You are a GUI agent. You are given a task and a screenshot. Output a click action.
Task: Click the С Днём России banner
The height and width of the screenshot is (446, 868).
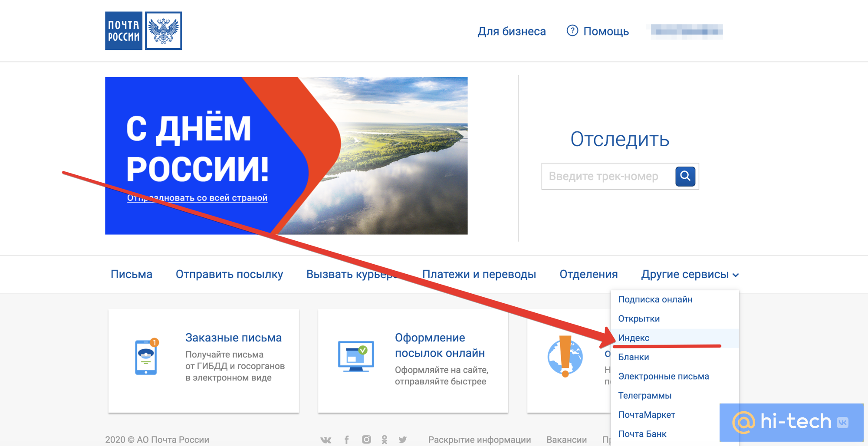tap(286, 156)
